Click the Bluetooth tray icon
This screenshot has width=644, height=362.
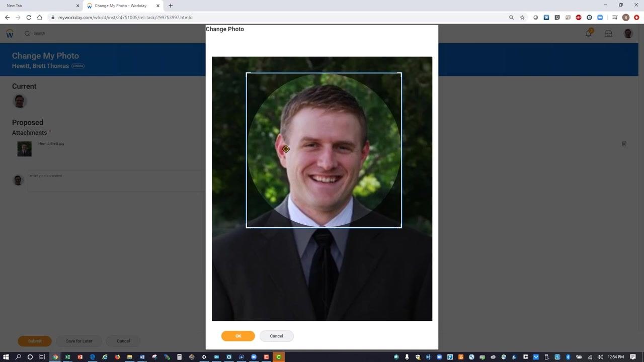click(x=568, y=357)
